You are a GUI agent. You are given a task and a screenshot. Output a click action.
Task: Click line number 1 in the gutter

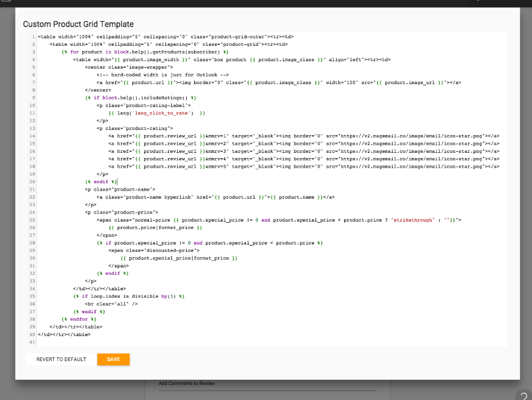33,37
